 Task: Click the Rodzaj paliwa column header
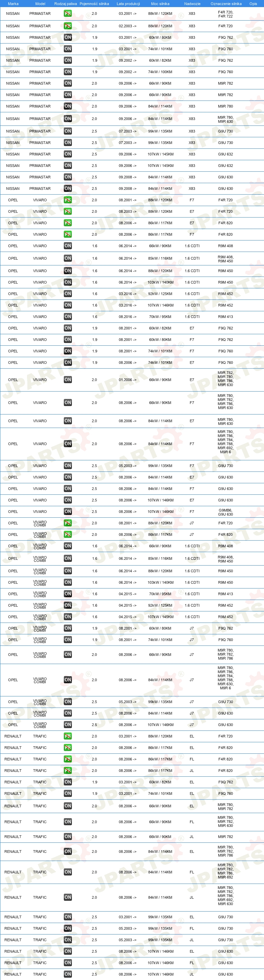(65, 4)
